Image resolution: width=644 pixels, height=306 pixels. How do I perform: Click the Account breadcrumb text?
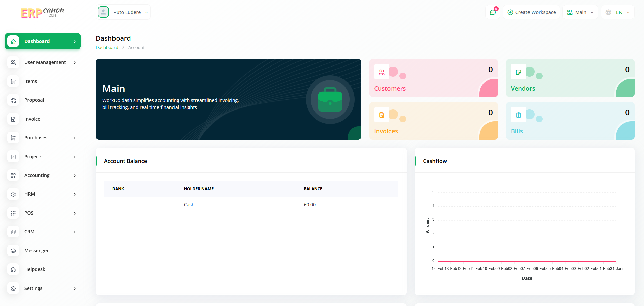[136, 47]
